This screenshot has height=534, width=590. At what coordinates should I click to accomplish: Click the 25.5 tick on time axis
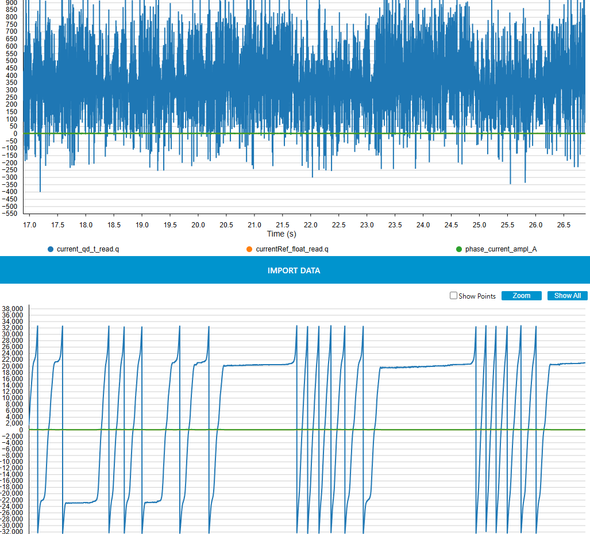click(507, 225)
